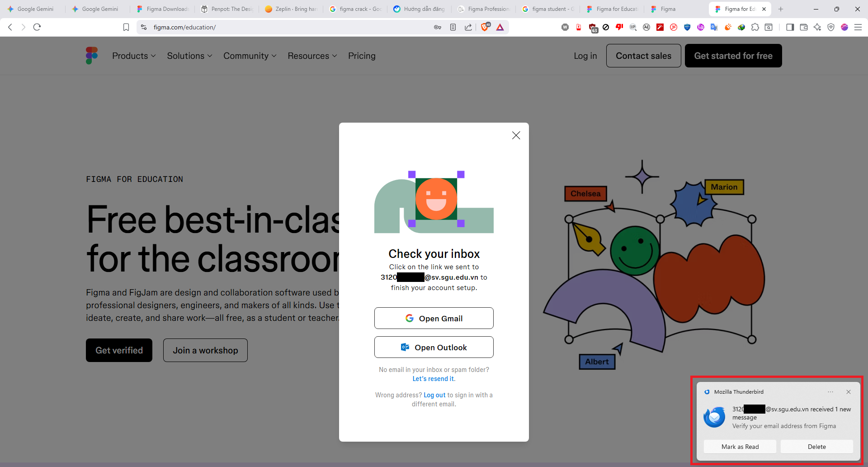Screen dimensions: 868x467
Task: Switch to Zeplin - Bring tab
Action: click(292, 9)
